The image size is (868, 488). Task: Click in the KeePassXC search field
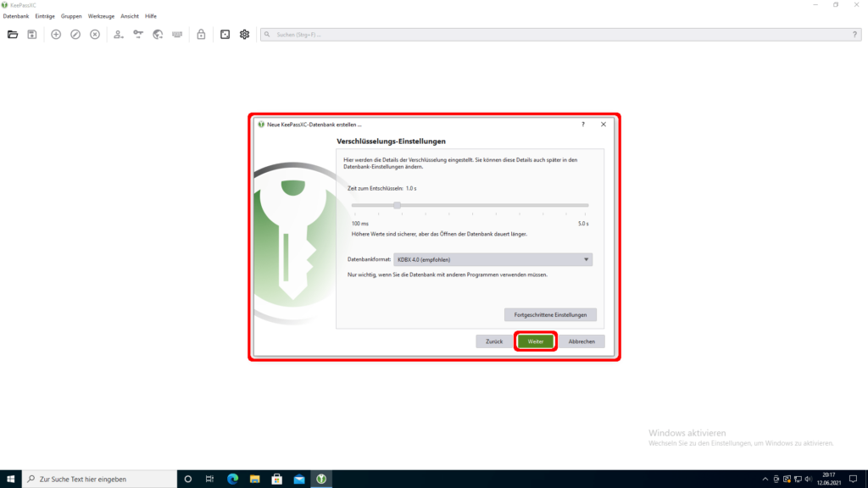[560, 34]
